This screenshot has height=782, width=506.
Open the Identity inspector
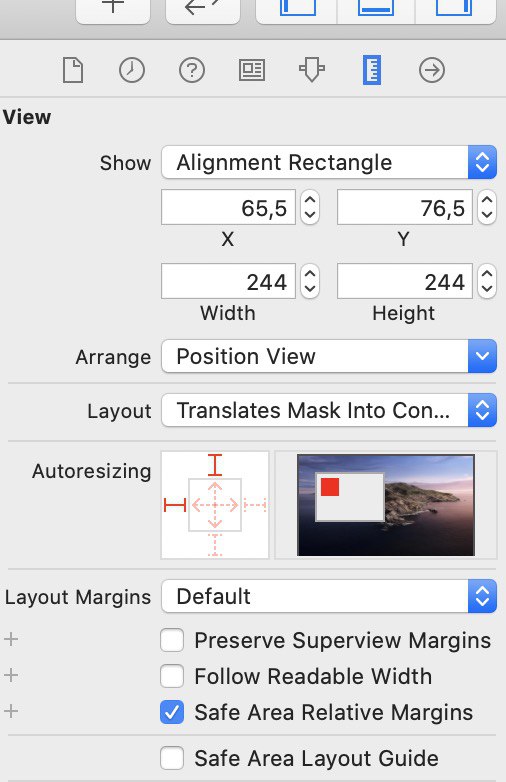[x=252, y=70]
